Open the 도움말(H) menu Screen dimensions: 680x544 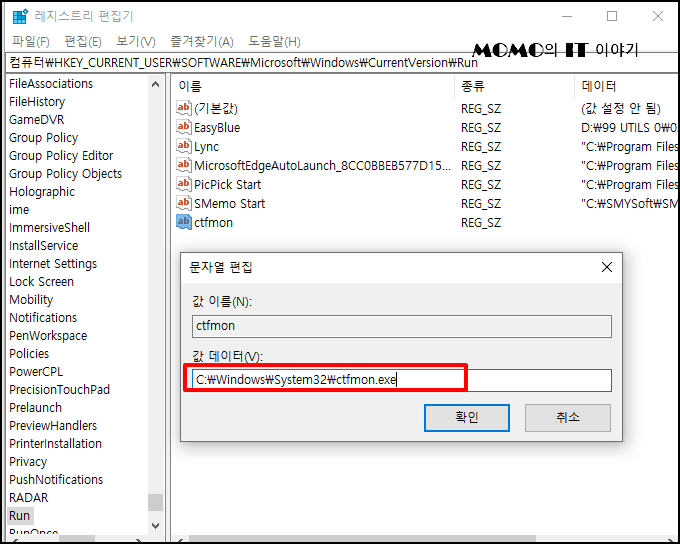(x=274, y=42)
